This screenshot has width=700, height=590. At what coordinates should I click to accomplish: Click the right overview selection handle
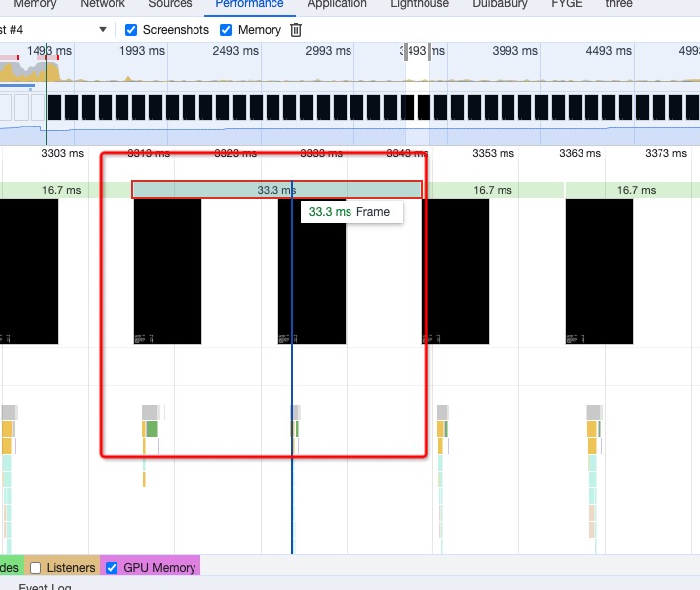(429, 52)
